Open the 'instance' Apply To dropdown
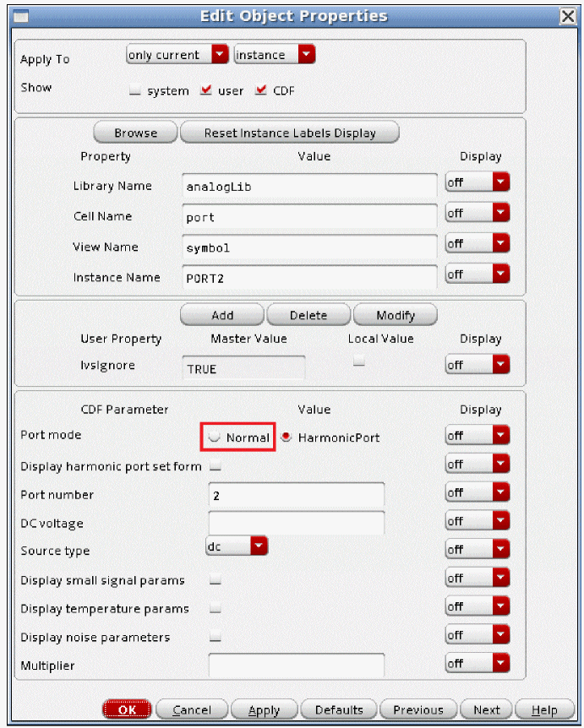Image resolution: width=584 pixels, height=728 pixels. 275,55
